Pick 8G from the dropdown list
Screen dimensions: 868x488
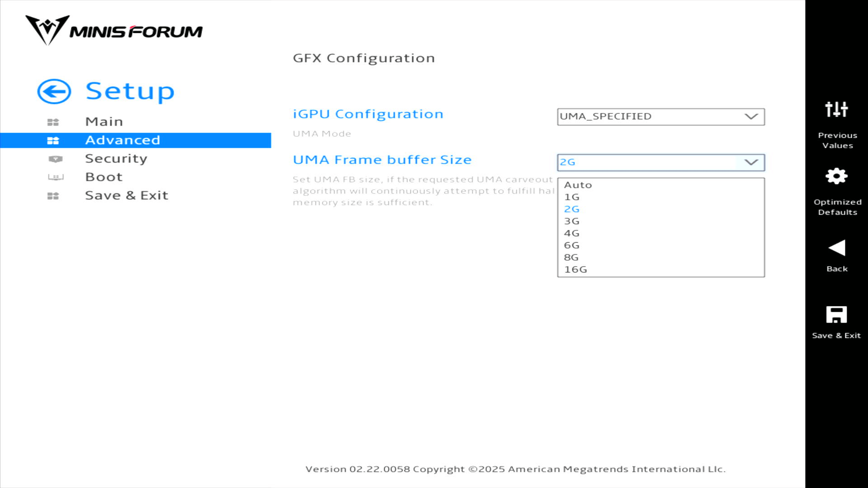pyautogui.click(x=571, y=257)
